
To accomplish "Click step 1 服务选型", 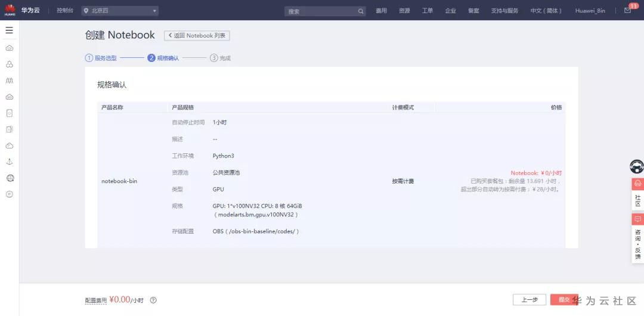I will [x=101, y=58].
